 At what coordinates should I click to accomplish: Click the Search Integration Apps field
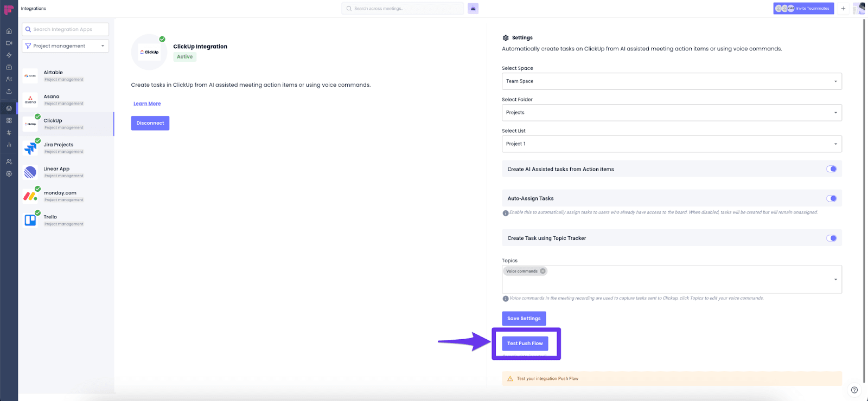point(65,29)
